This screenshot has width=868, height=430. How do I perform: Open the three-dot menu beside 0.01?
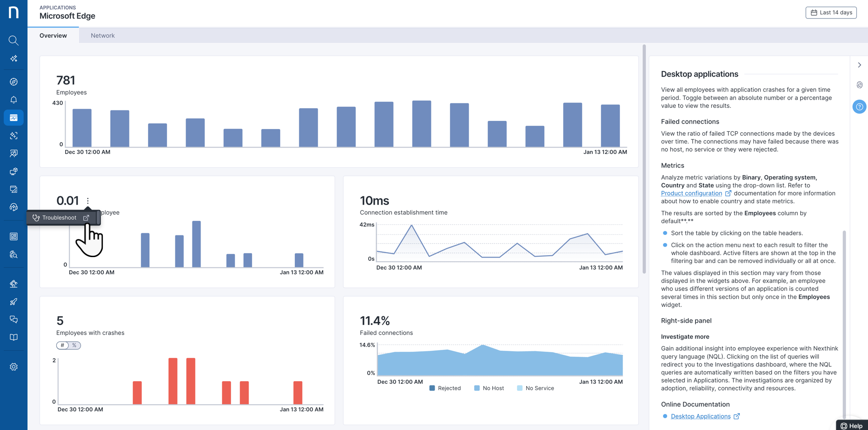point(88,201)
